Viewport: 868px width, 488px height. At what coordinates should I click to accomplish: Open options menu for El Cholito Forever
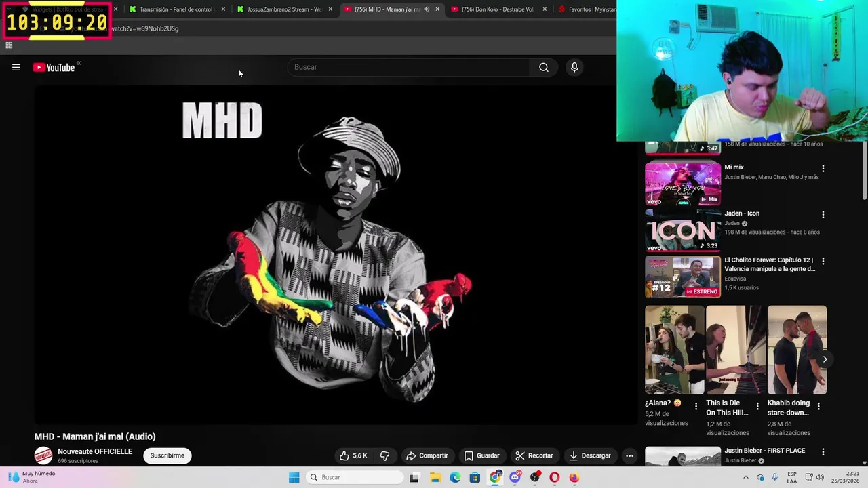tap(823, 261)
